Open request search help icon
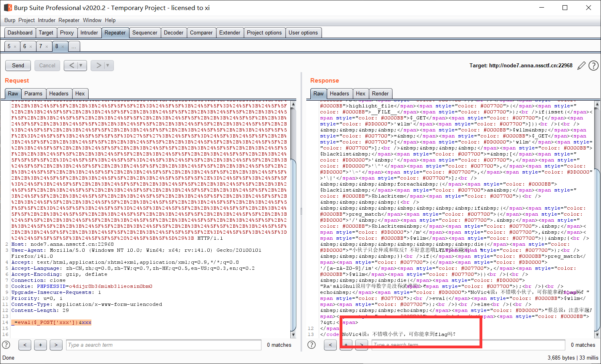 [6, 345]
